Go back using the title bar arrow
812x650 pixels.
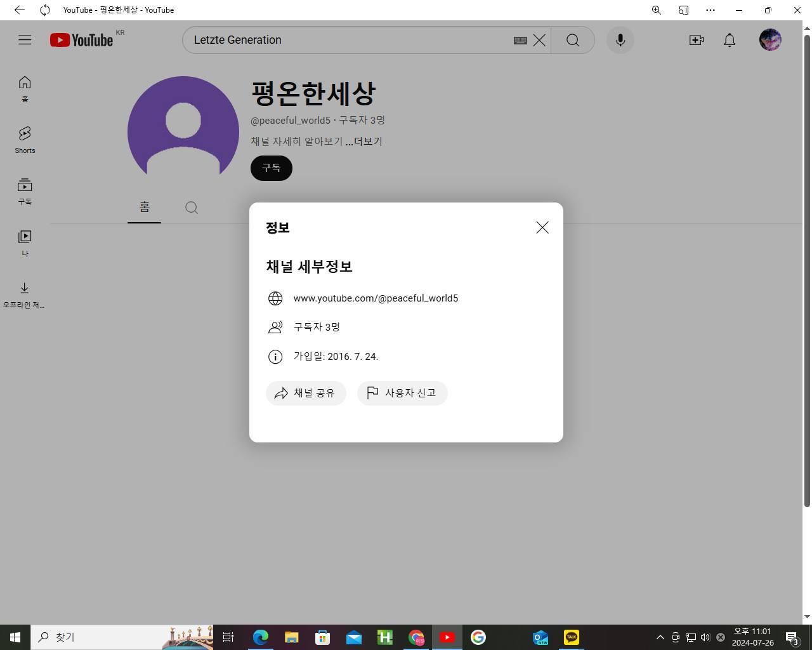pos(19,10)
